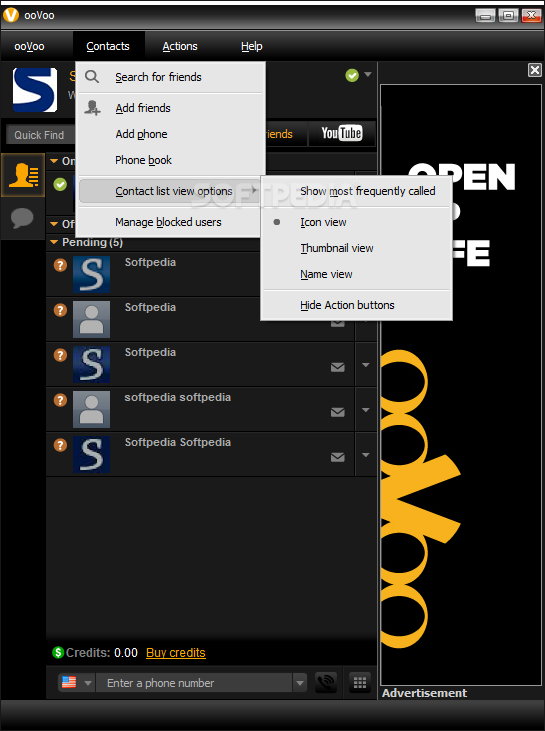This screenshot has width=545, height=731.
Task: Open dropdown arrow on third Softpedia row
Action: (366, 365)
